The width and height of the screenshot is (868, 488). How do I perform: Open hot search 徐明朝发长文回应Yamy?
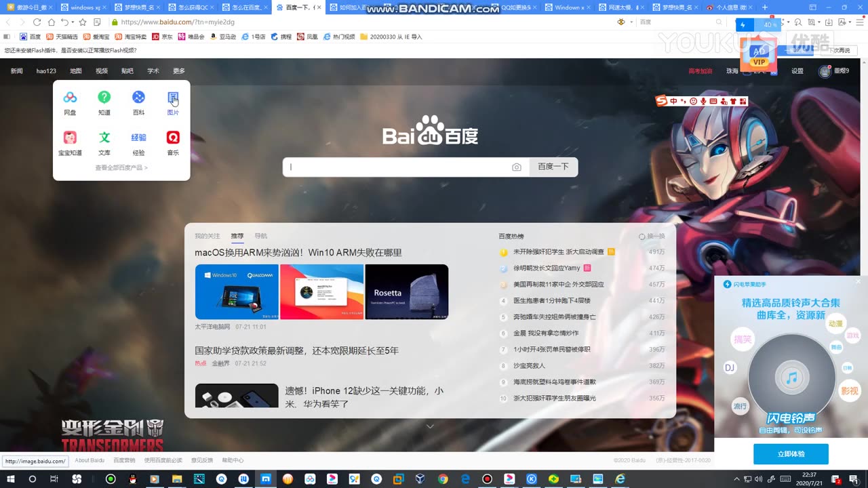[547, 268]
